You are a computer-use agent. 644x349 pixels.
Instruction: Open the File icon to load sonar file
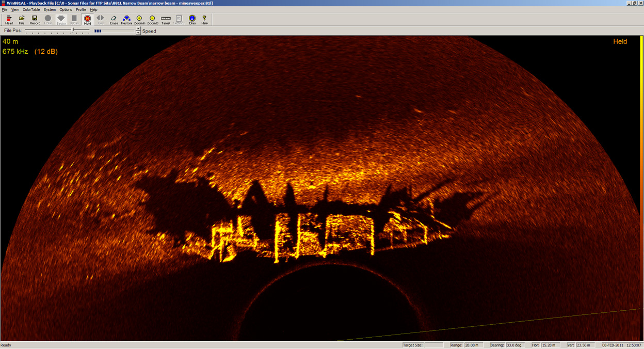[21, 19]
